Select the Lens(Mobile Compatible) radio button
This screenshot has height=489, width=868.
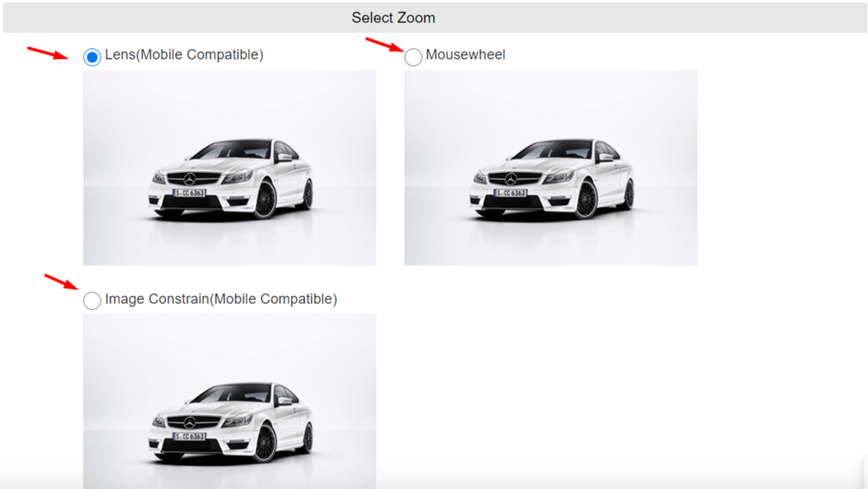coord(92,57)
